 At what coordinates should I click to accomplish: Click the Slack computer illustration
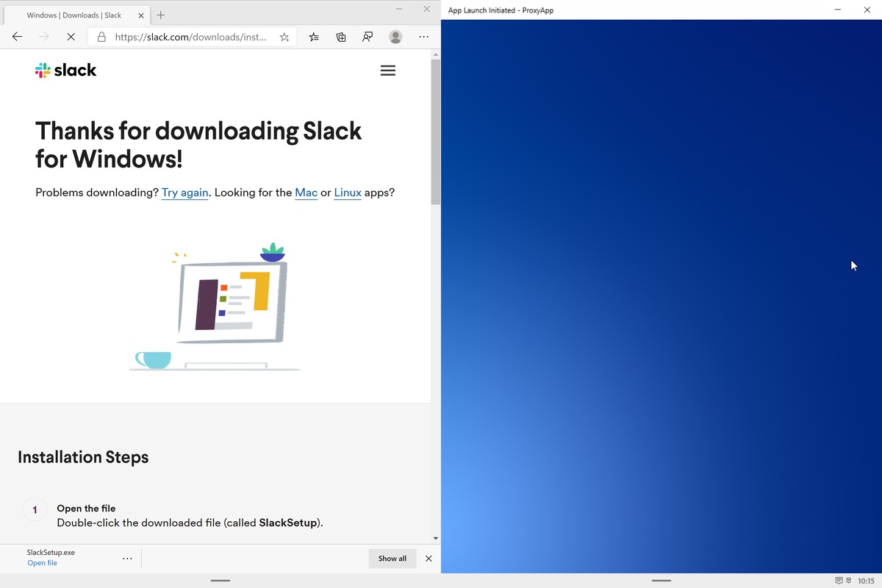[215, 306]
